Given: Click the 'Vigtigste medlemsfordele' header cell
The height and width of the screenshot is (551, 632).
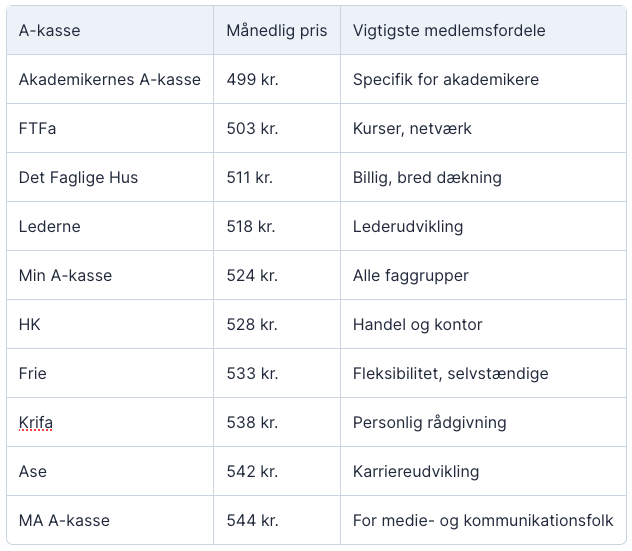Looking at the screenshot, I should tap(449, 30).
